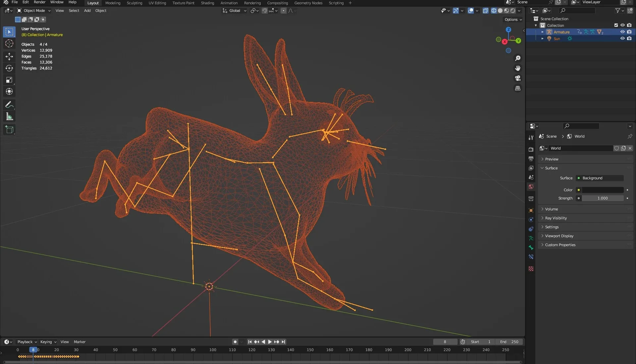The image size is (636, 364).
Task: Disable the Sun's render visibility camera toggle
Action: click(x=630, y=38)
